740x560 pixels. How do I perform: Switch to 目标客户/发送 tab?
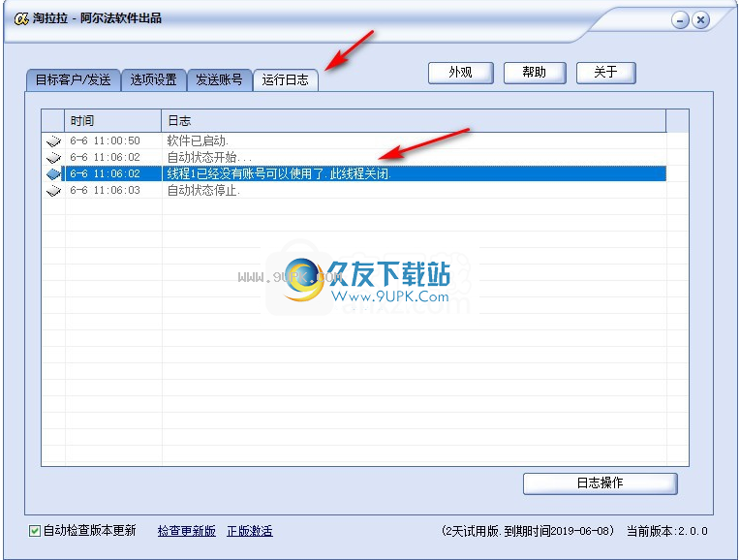(x=74, y=79)
